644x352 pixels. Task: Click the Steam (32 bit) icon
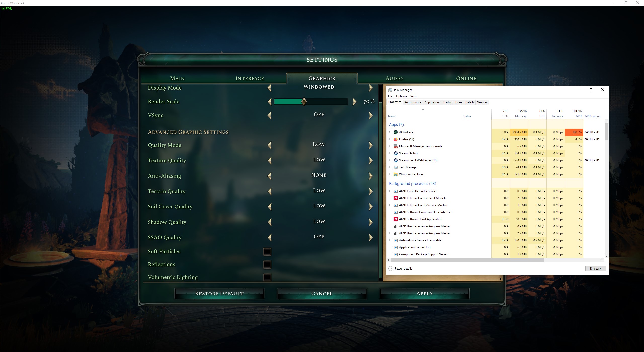395,153
